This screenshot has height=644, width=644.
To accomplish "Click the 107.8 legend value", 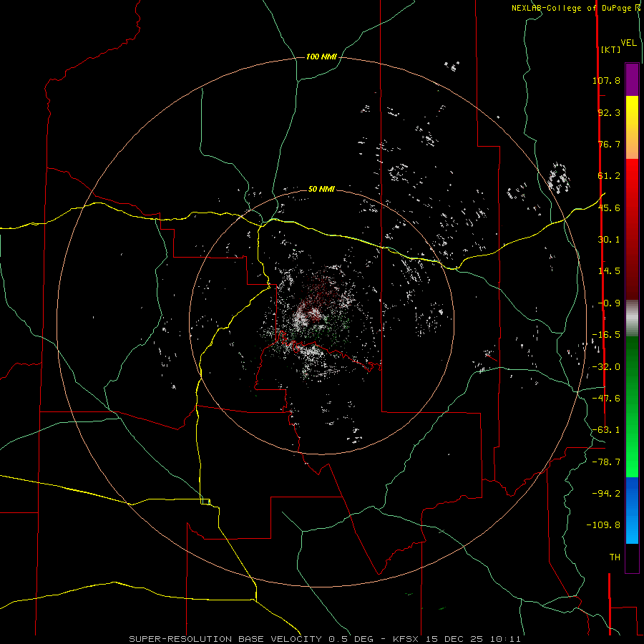I will (x=606, y=80).
